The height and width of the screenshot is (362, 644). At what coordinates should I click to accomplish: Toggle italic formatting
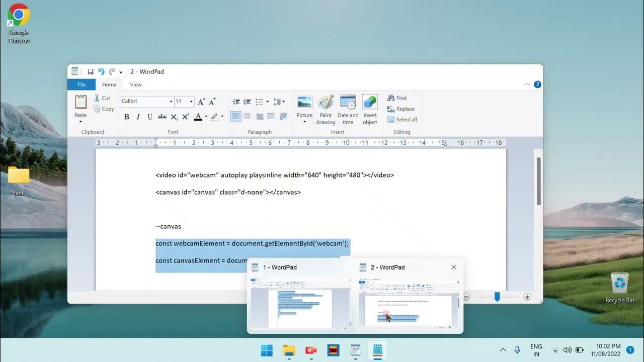coord(138,117)
